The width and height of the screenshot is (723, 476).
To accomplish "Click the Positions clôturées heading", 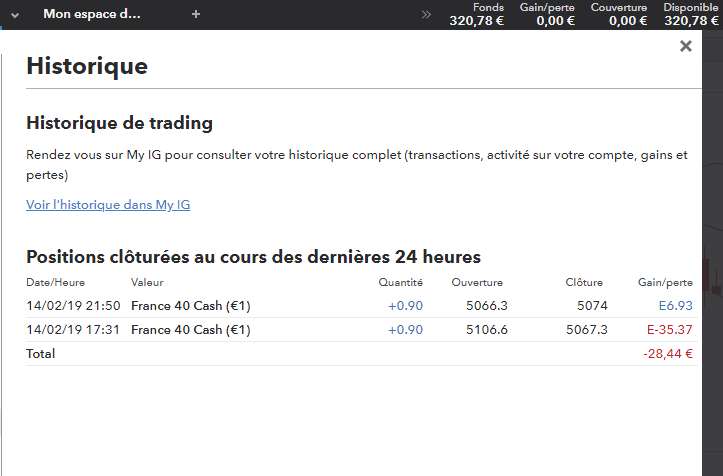I will click(x=254, y=257).
